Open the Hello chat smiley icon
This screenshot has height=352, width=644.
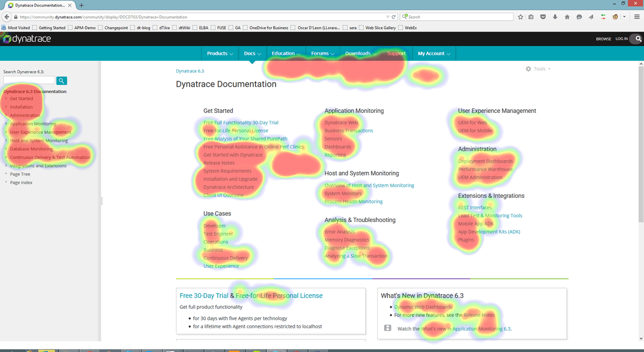point(579,17)
